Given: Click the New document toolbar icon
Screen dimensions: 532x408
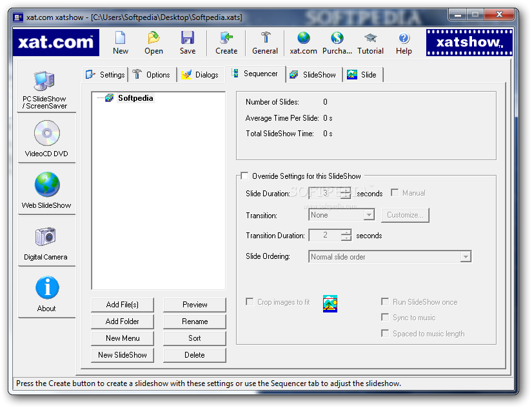Looking at the screenshot, I should point(121,38).
